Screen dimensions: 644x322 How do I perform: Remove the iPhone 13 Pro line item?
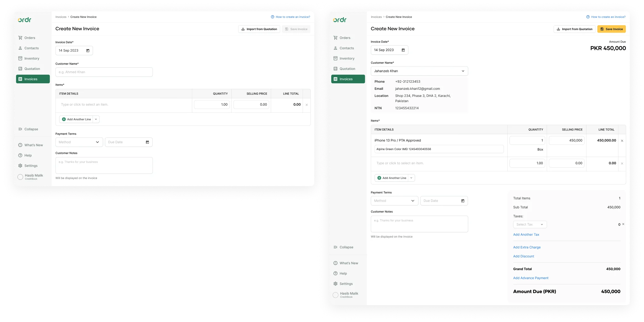622,141
